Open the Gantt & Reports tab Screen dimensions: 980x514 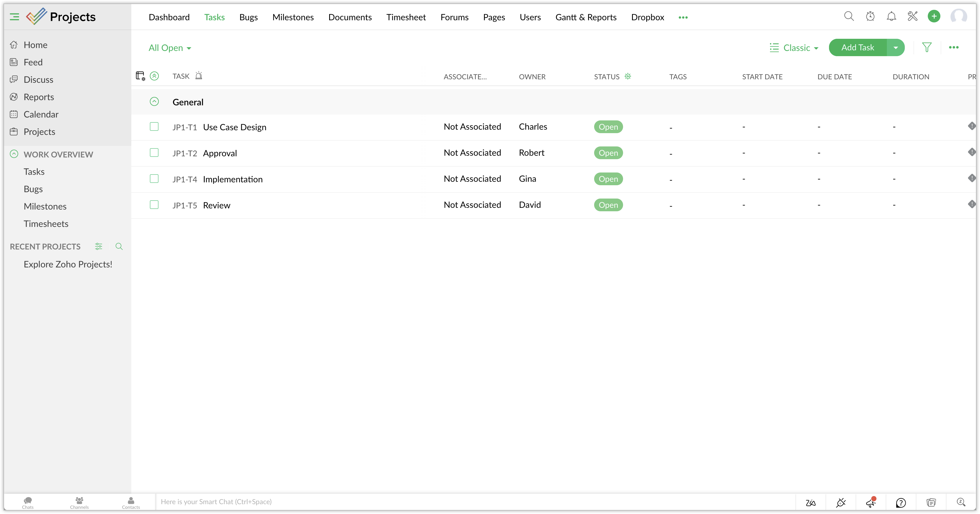[585, 17]
